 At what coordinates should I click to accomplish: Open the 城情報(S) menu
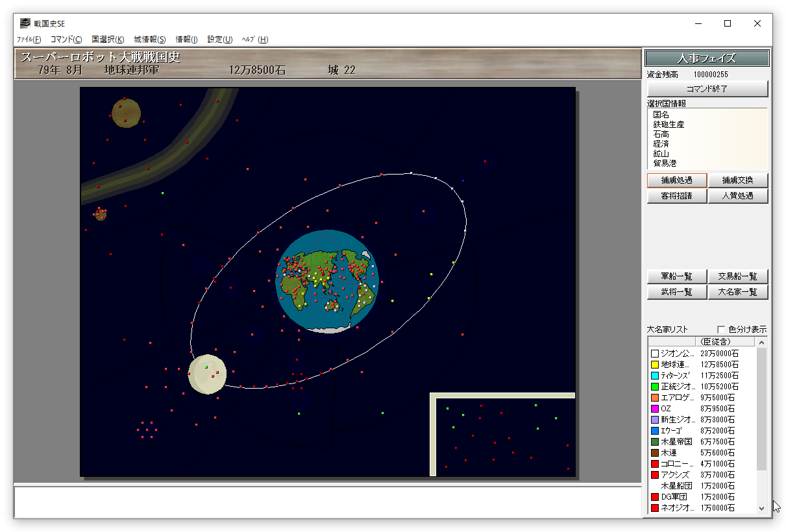pos(150,40)
